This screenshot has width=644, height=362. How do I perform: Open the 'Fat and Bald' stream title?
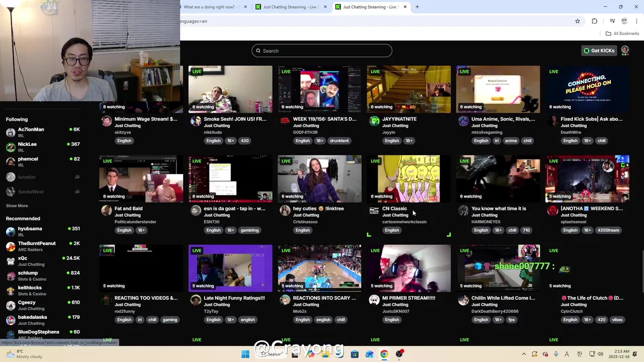128,209
